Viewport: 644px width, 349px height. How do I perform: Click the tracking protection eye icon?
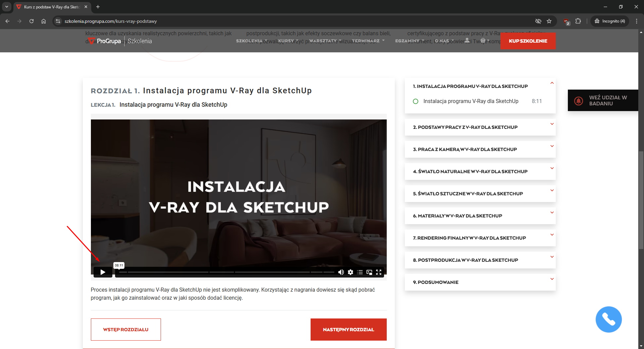538,21
